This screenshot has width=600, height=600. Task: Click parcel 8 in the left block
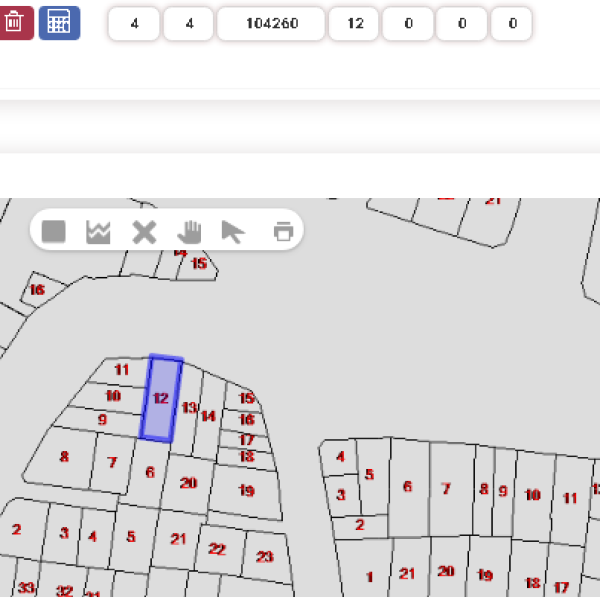click(x=64, y=457)
